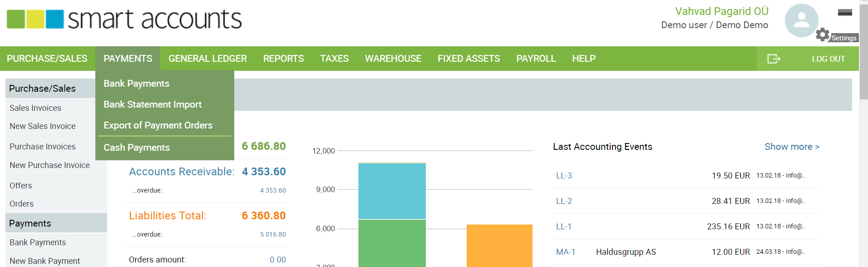Viewport: 868px width, 267px height.
Task: Click 235.16 EUR amount
Action: [728, 227]
